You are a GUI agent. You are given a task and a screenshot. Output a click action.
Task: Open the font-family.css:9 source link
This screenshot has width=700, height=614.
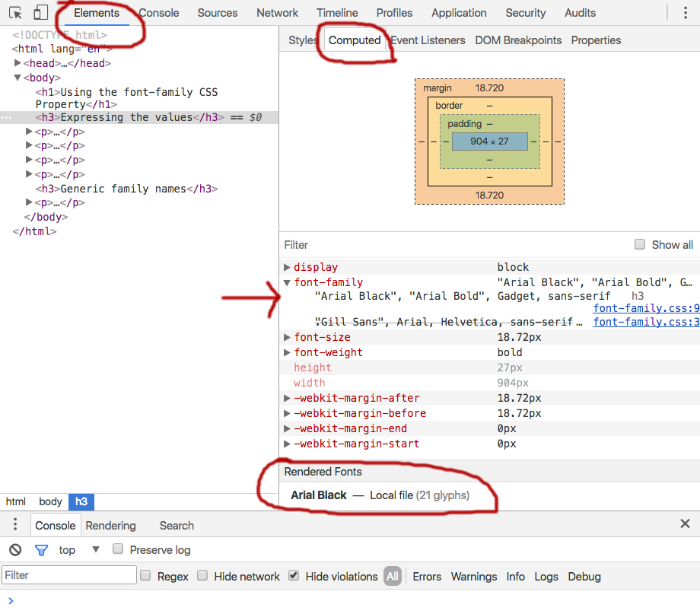646,308
